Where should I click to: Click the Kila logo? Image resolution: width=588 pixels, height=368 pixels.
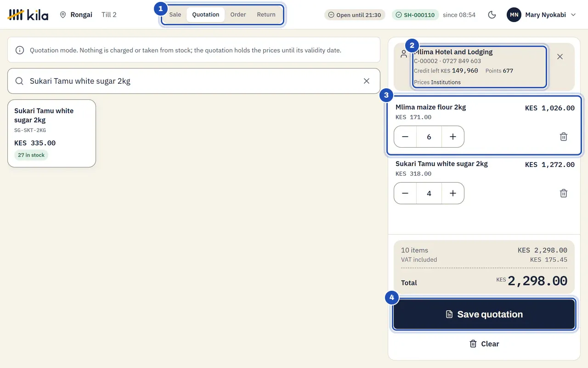coord(28,15)
